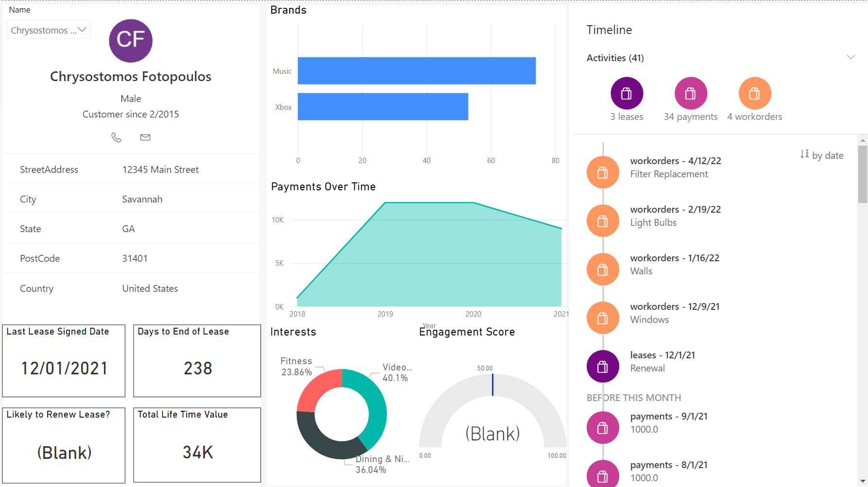Image resolution: width=868 pixels, height=487 pixels.
Task: Click the Last Lease Signed Date card
Action: (x=64, y=361)
